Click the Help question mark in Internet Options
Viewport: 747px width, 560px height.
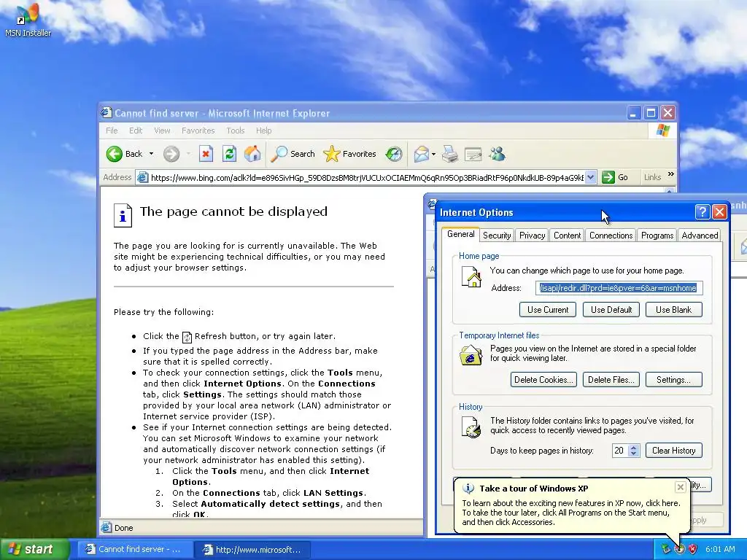coord(703,212)
